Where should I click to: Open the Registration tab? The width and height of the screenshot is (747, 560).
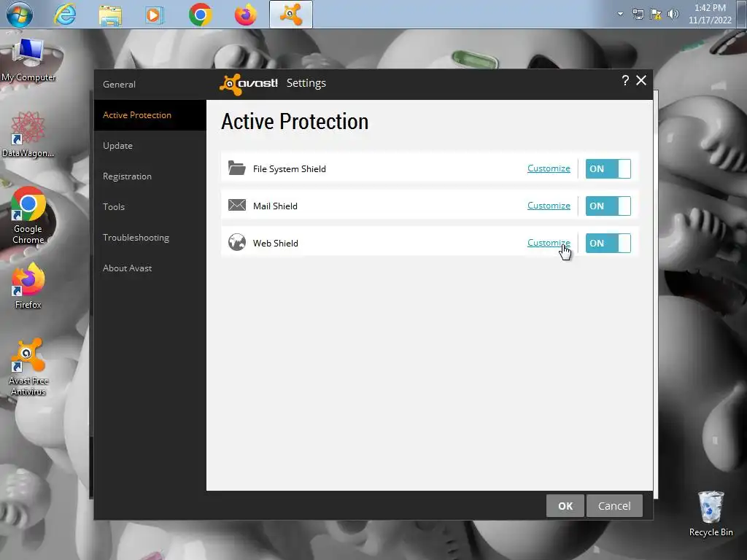pyautogui.click(x=127, y=176)
